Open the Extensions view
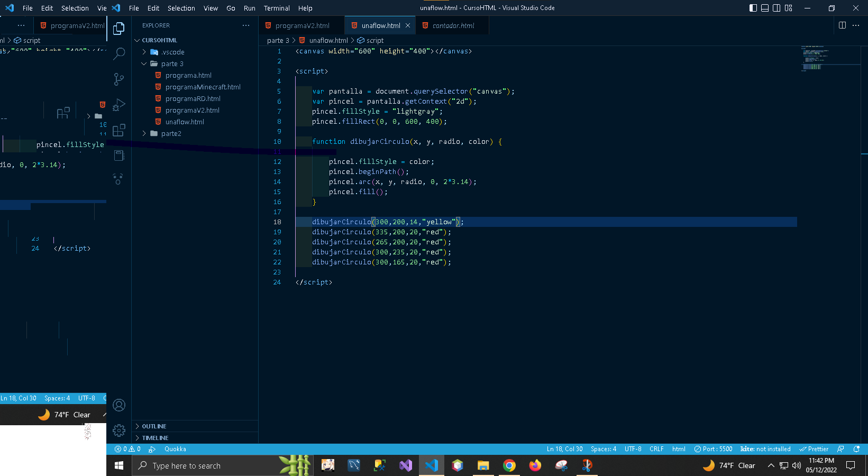 [119, 130]
